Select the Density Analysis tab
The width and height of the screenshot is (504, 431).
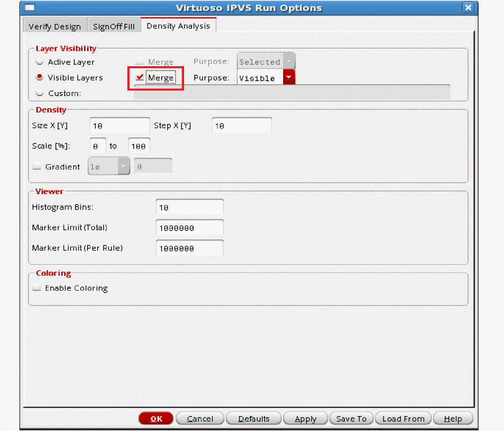(x=179, y=26)
